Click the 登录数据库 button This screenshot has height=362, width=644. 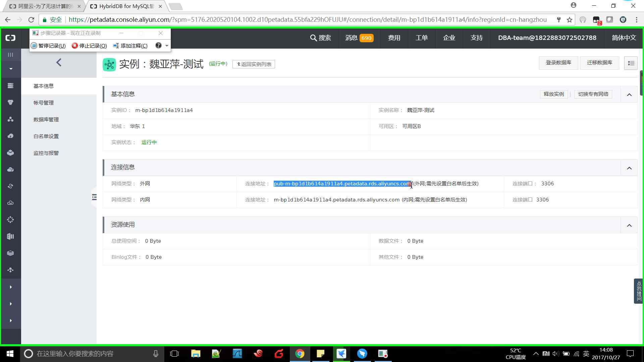[x=558, y=63]
